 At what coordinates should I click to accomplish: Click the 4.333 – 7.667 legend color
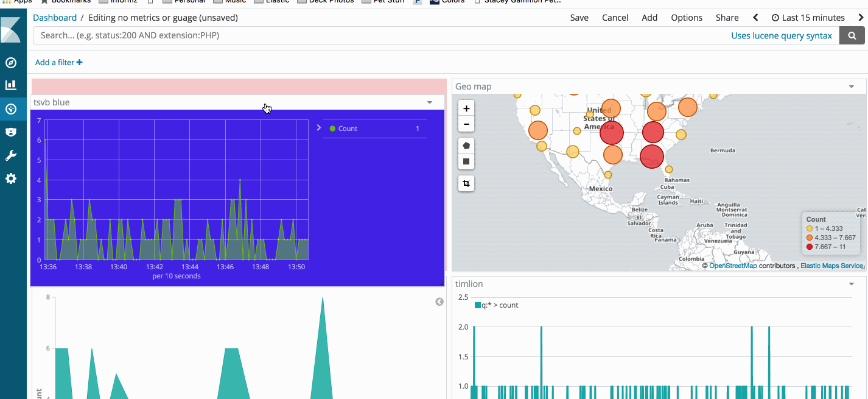pos(810,238)
